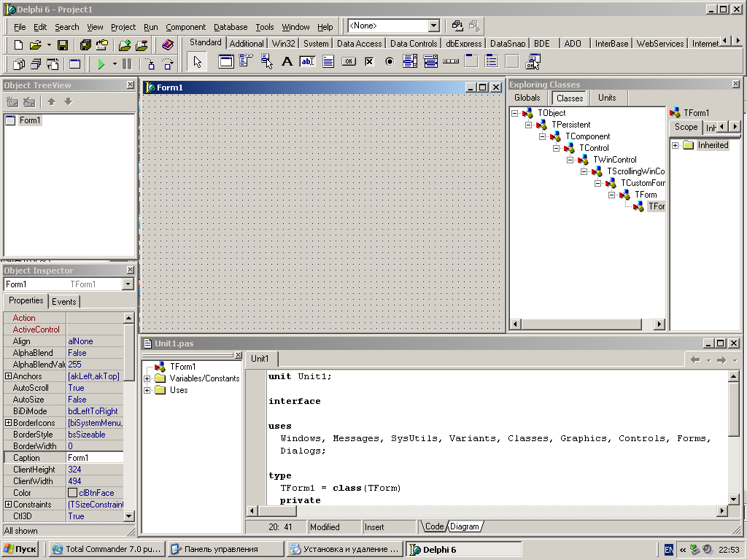Select the PopupMenu component icon
747x560 pixels.
[x=267, y=61]
